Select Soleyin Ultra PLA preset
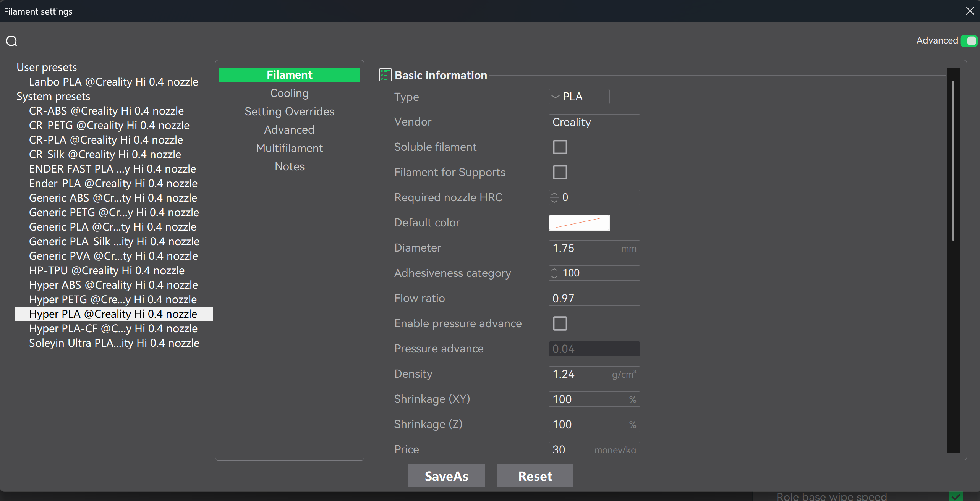980x501 pixels. (113, 343)
